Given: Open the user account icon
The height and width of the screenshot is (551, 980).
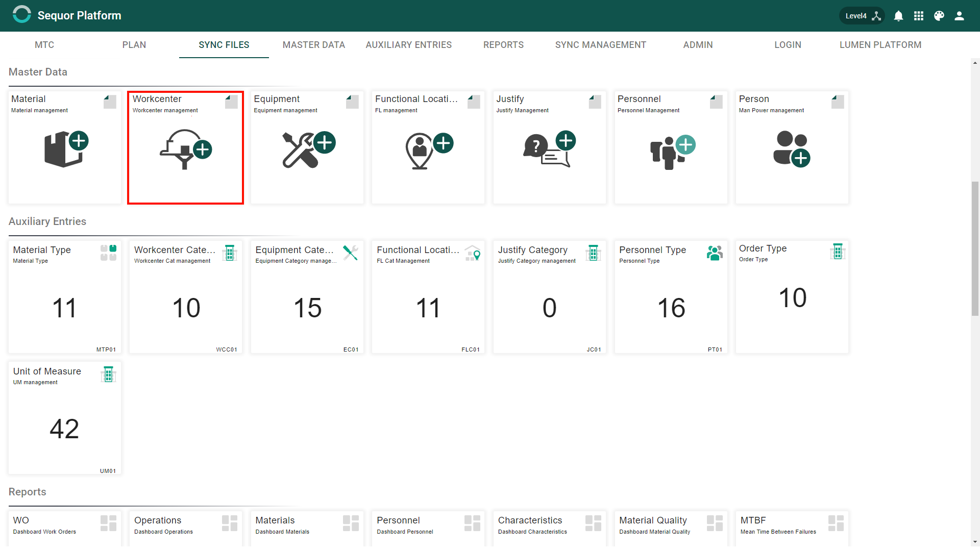Looking at the screenshot, I should (x=960, y=16).
